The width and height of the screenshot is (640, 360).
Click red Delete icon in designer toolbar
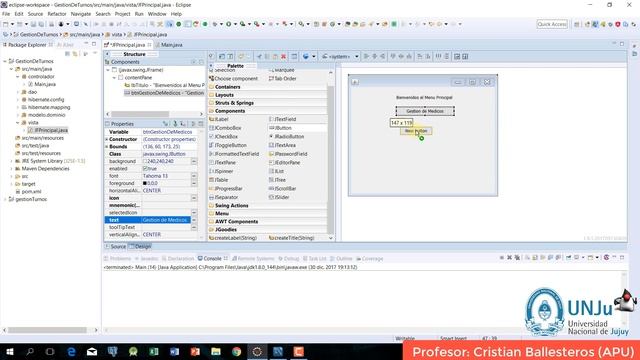(x=283, y=56)
